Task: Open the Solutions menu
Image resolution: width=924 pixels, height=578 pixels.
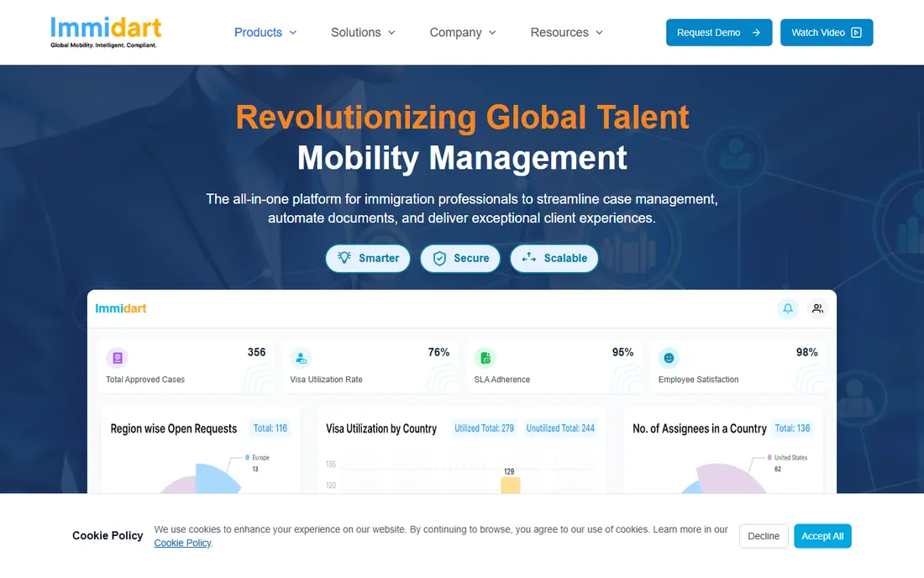Action: (363, 33)
